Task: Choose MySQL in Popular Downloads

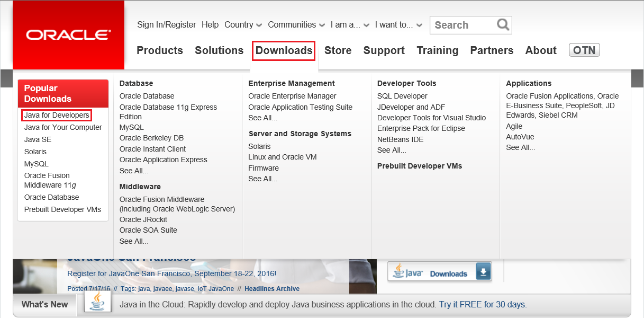Action: pyautogui.click(x=36, y=164)
